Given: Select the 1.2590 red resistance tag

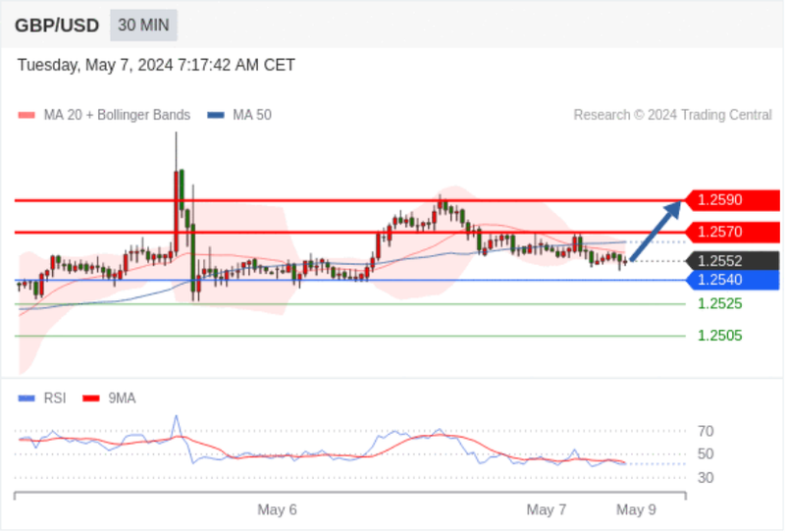Looking at the screenshot, I should tap(732, 200).
